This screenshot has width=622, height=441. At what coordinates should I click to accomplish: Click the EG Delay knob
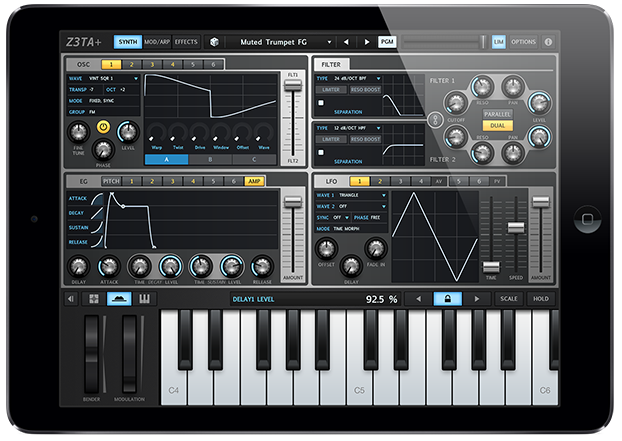[x=79, y=267]
